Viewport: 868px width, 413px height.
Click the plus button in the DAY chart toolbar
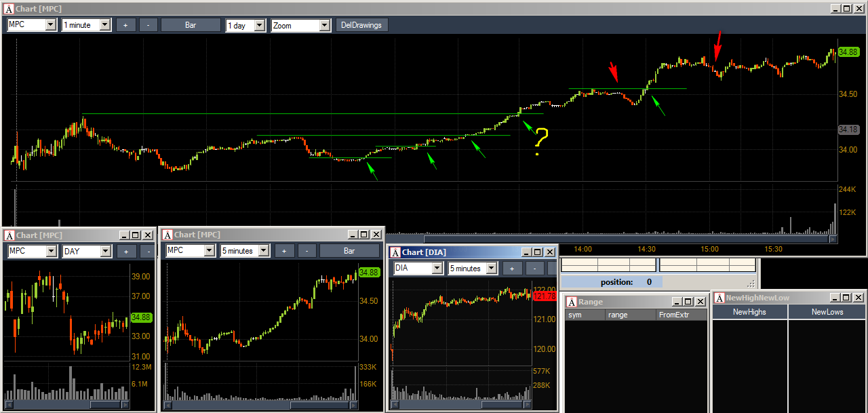tap(127, 252)
